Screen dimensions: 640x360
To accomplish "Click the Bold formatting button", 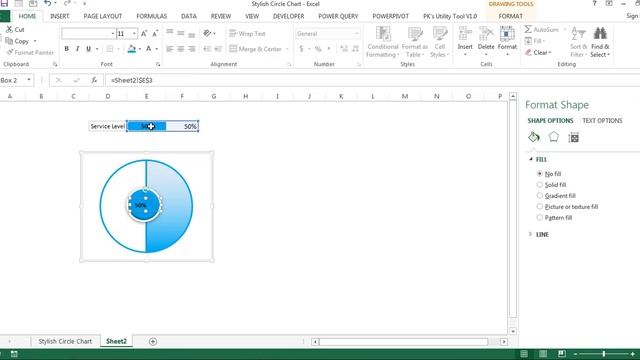I will pyautogui.click(x=67, y=49).
